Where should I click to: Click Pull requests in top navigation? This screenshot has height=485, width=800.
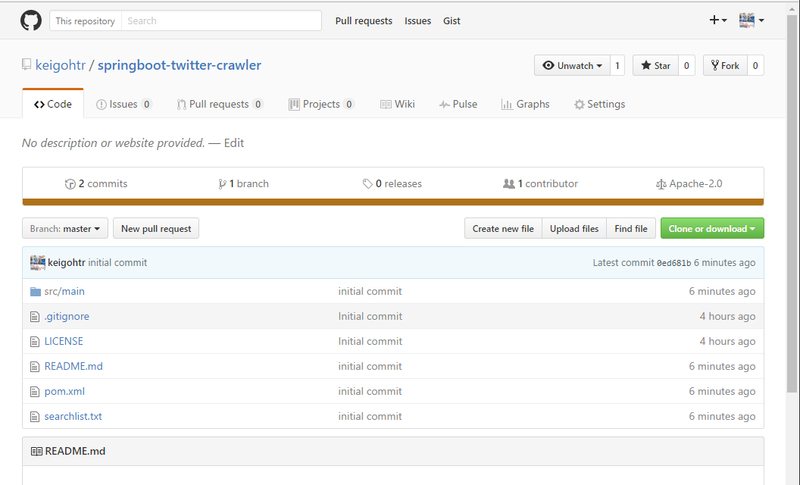[x=364, y=21]
